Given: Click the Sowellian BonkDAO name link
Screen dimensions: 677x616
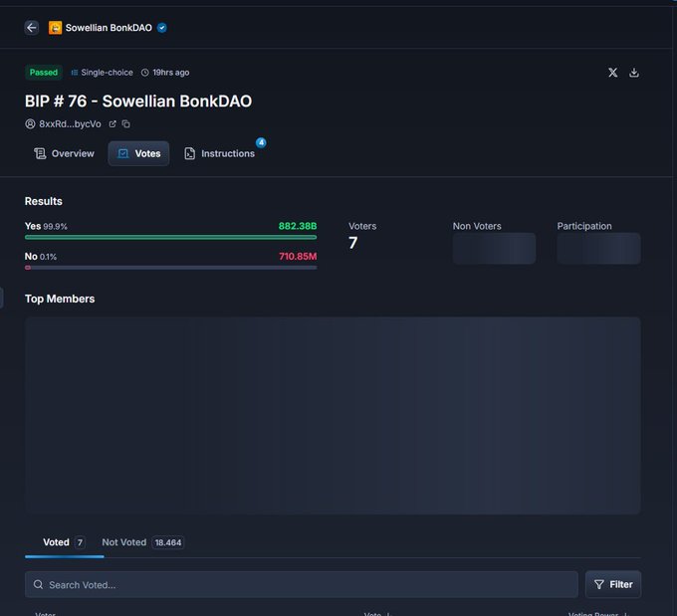Looking at the screenshot, I should (109, 28).
